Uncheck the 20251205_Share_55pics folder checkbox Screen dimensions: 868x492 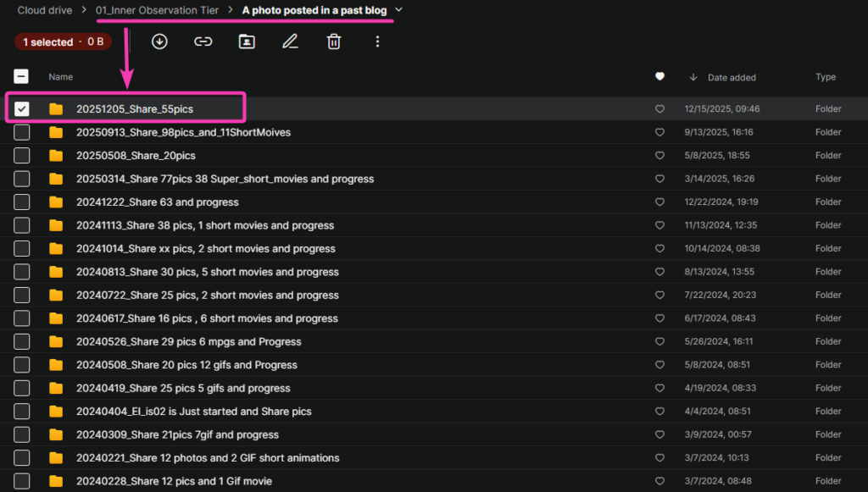pos(22,108)
